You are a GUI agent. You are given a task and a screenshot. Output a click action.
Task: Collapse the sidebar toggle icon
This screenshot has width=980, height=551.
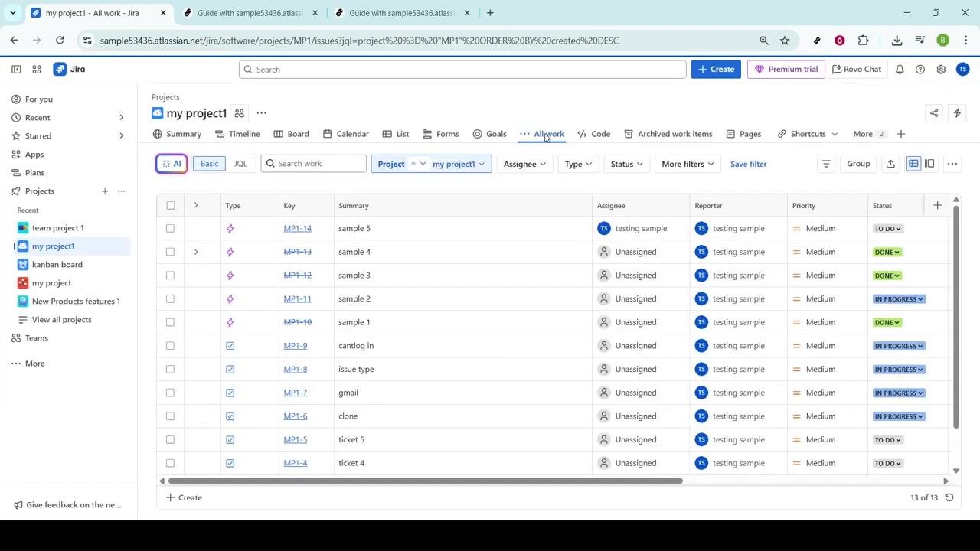[x=16, y=69]
